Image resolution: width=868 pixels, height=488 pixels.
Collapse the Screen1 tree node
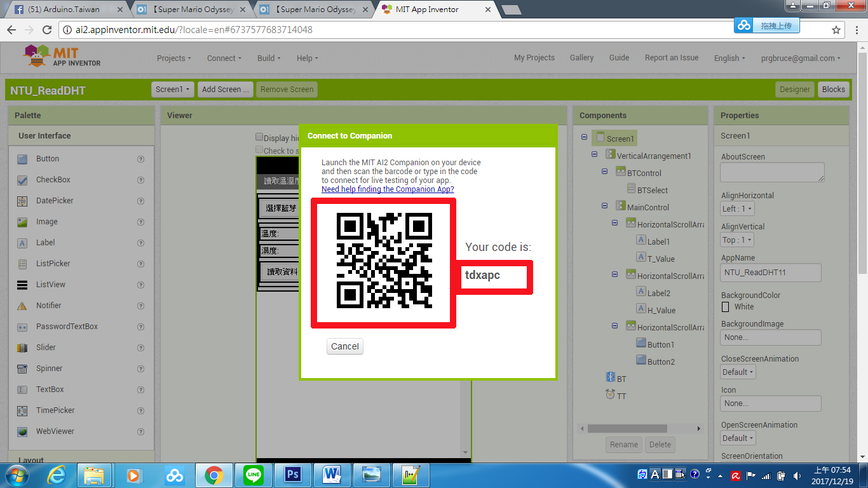[x=584, y=137]
